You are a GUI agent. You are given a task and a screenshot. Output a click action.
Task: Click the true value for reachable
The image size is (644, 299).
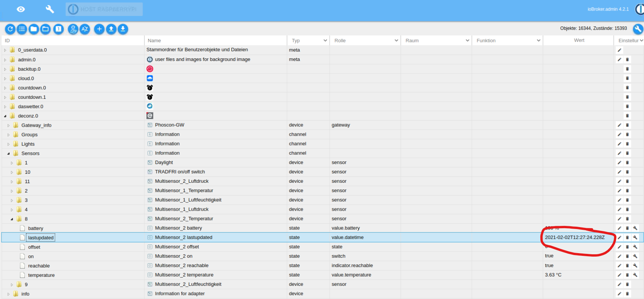[549, 266]
